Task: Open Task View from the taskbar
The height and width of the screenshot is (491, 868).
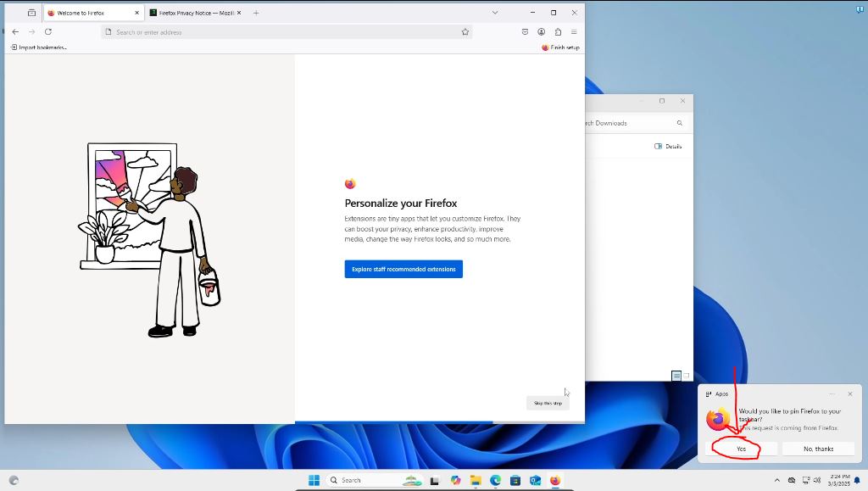Action: click(x=435, y=481)
